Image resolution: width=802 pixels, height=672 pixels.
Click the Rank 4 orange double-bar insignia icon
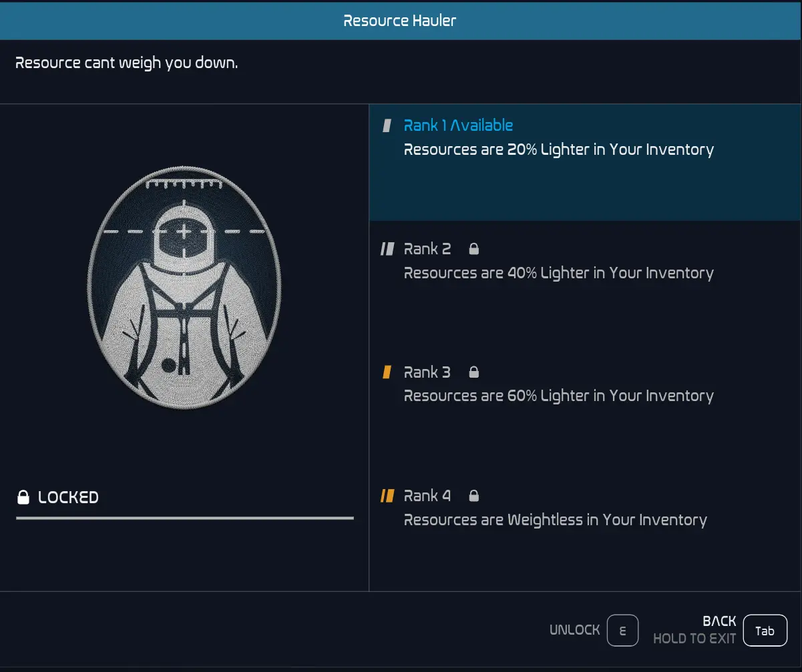point(387,496)
